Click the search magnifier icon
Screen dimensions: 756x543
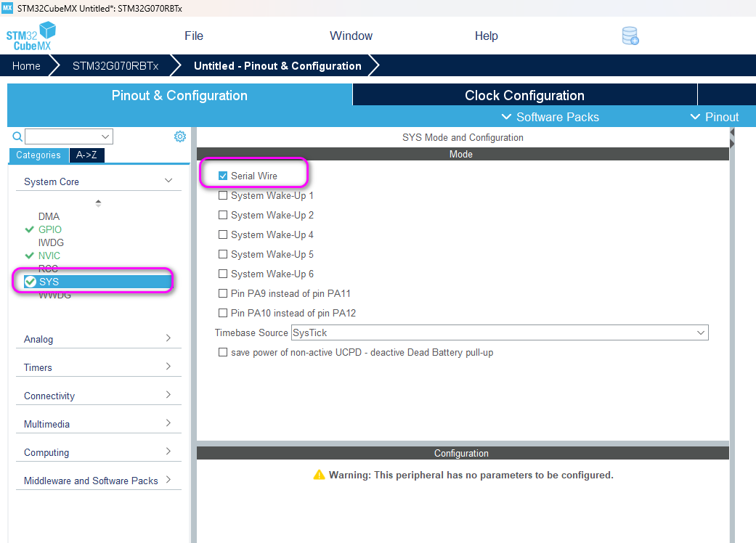(17, 136)
